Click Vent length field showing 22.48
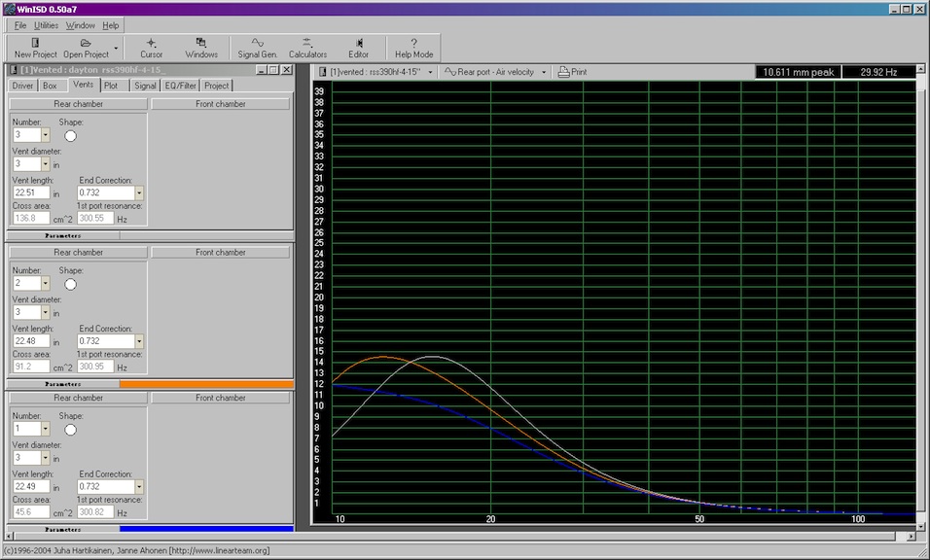Image resolution: width=930 pixels, height=560 pixels. [31, 340]
